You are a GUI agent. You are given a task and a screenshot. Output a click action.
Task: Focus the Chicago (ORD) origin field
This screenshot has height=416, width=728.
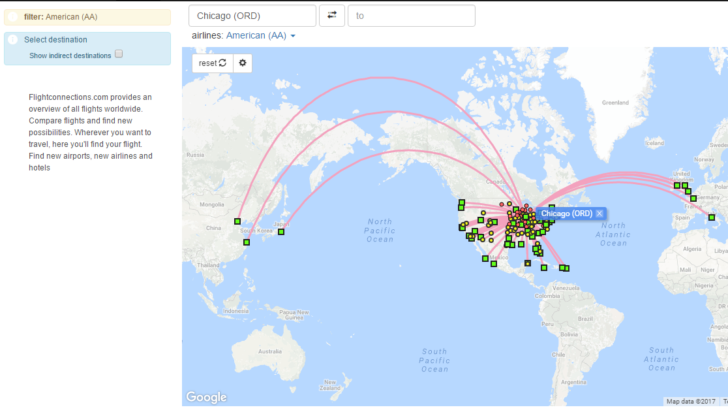coord(252,15)
